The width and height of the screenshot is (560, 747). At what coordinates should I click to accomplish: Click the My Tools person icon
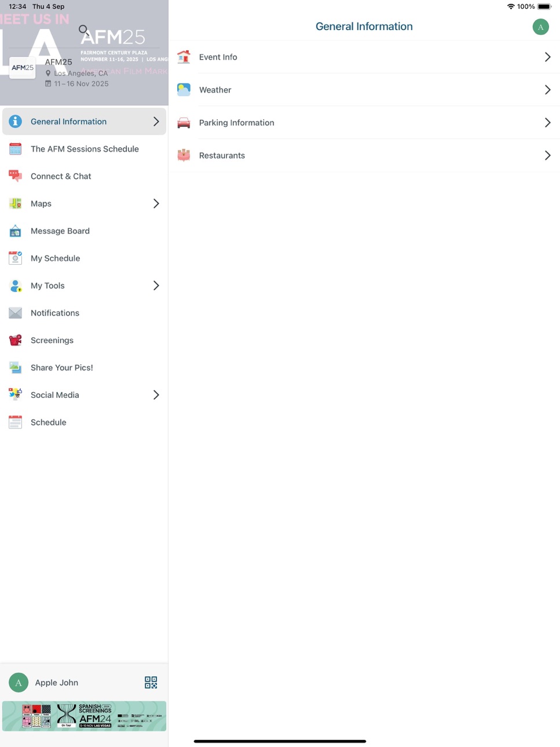(16, 285)
